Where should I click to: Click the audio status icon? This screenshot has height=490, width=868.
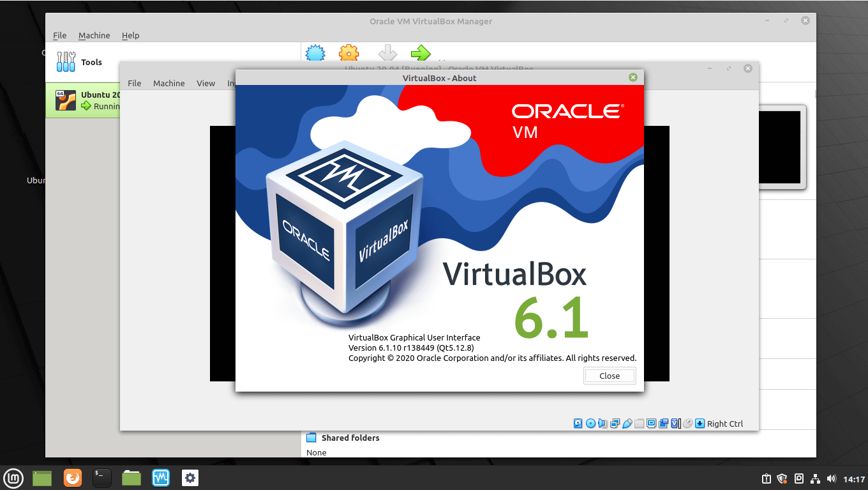602,423
